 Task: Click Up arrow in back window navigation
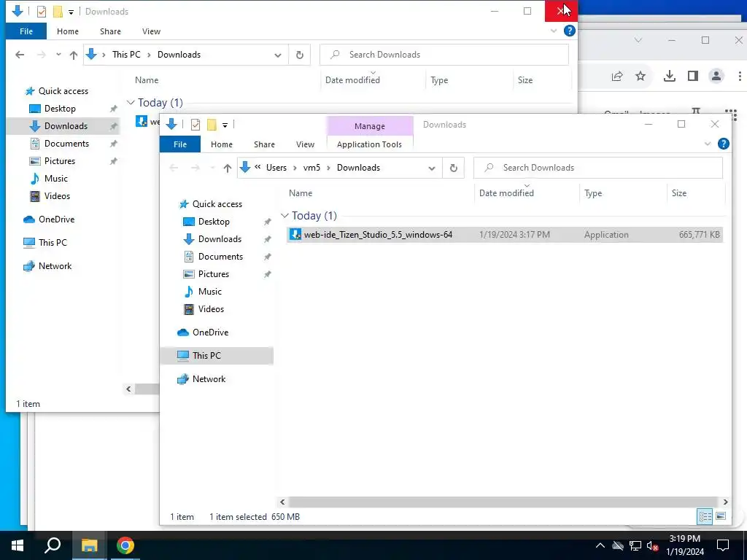tap(74, 55)
